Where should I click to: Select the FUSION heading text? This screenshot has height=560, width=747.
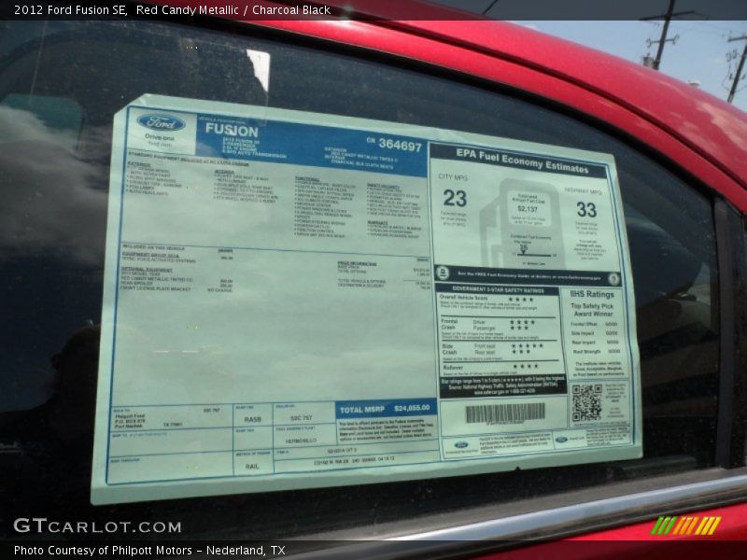click(x=232, y=130)
